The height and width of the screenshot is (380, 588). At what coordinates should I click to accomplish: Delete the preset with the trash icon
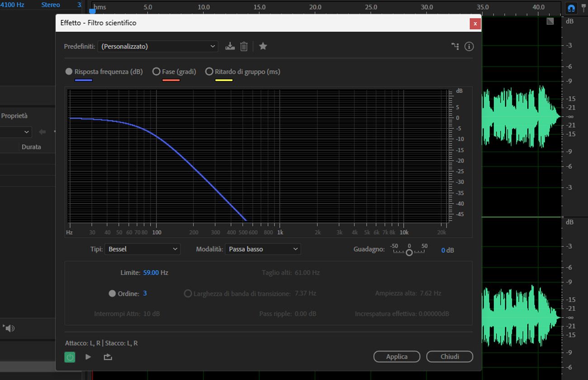tap(244, 46)
